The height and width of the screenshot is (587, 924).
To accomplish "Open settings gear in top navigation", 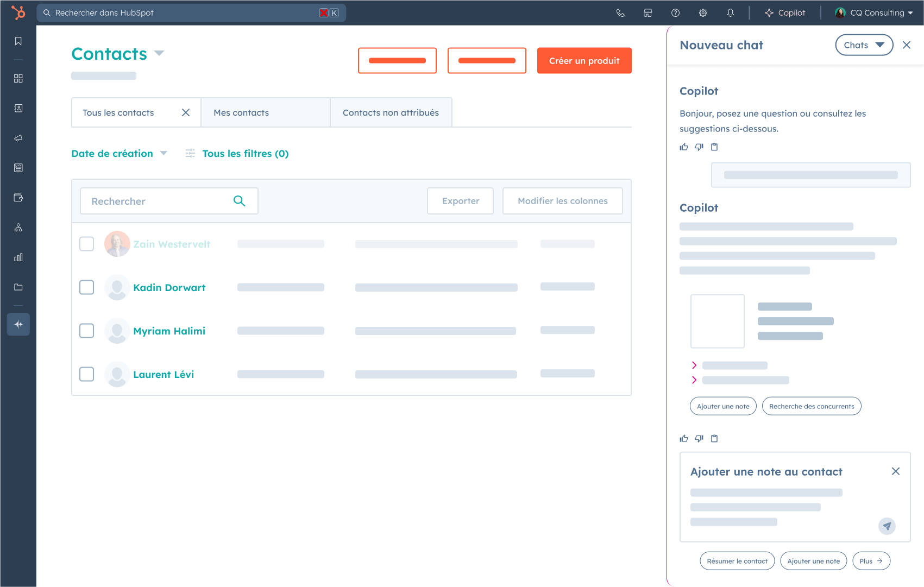I will pos(703,13).
